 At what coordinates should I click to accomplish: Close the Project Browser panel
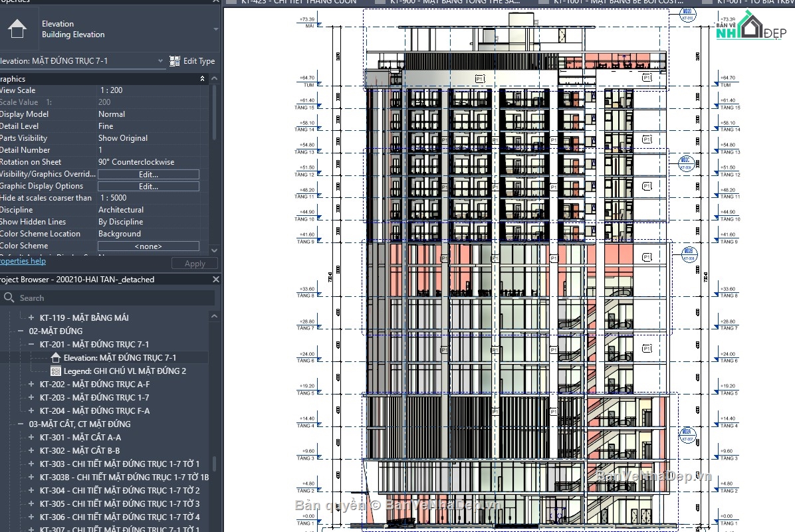coord(215,279)
